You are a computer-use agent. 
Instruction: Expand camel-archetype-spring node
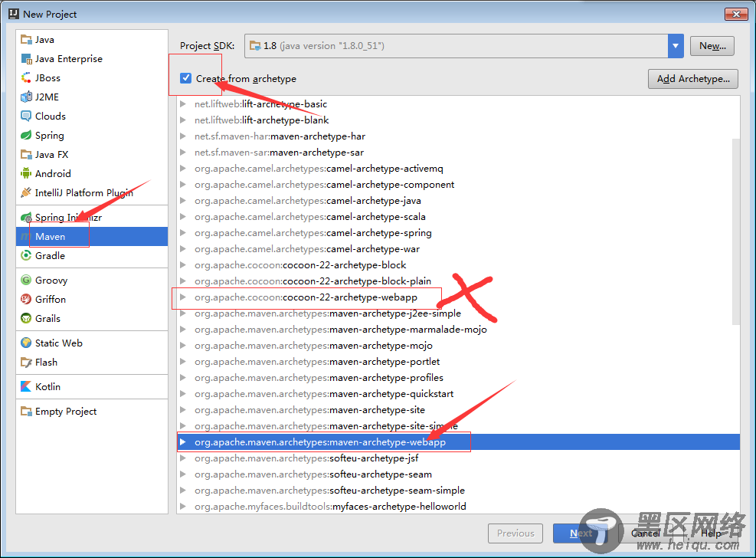(x=183, y=232)
